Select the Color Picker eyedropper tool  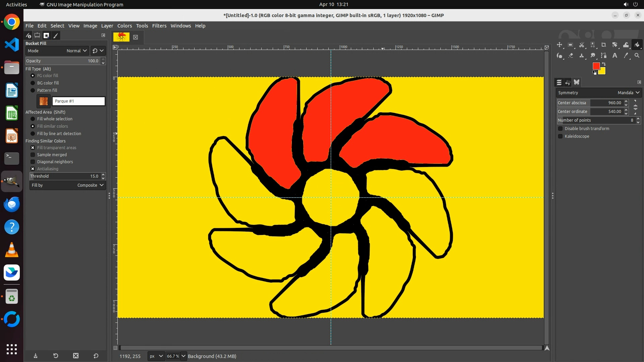coord(626,56)
